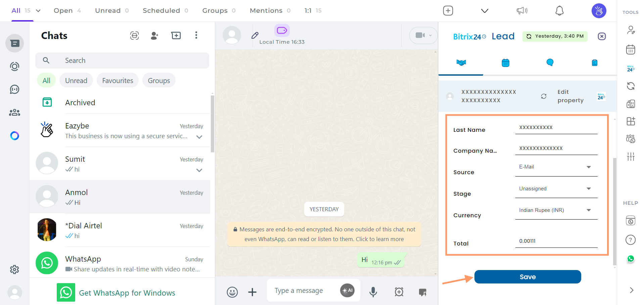
Task: Save the lead details
Action: 527,277
